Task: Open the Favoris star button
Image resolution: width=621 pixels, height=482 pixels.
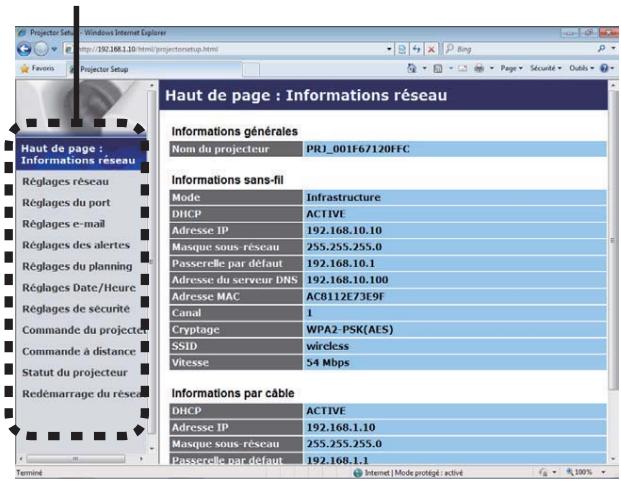Action: coord(37,69)
